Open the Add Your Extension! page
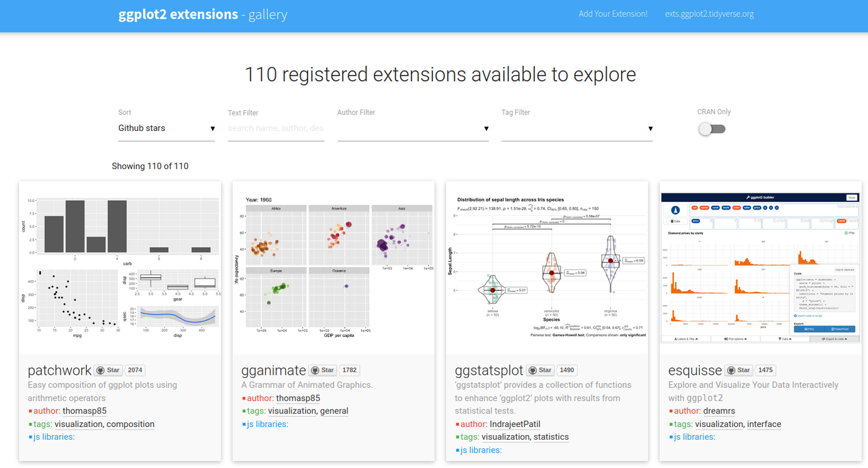 click(613, 13)
